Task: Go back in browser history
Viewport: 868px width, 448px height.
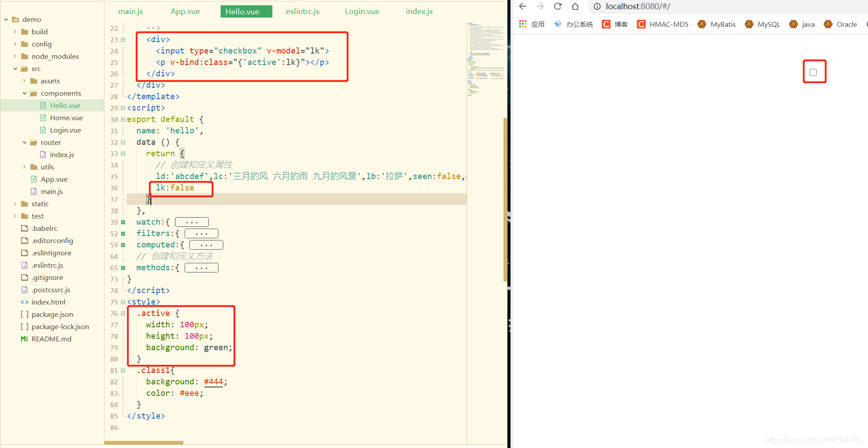Action: click(x=522, y=6)
